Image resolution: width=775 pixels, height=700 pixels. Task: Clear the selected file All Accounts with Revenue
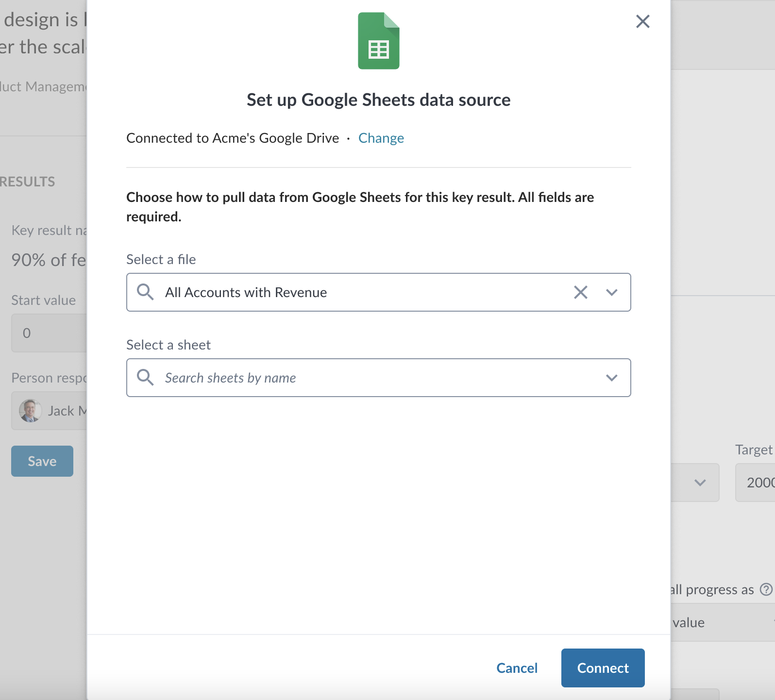[581, 292]
